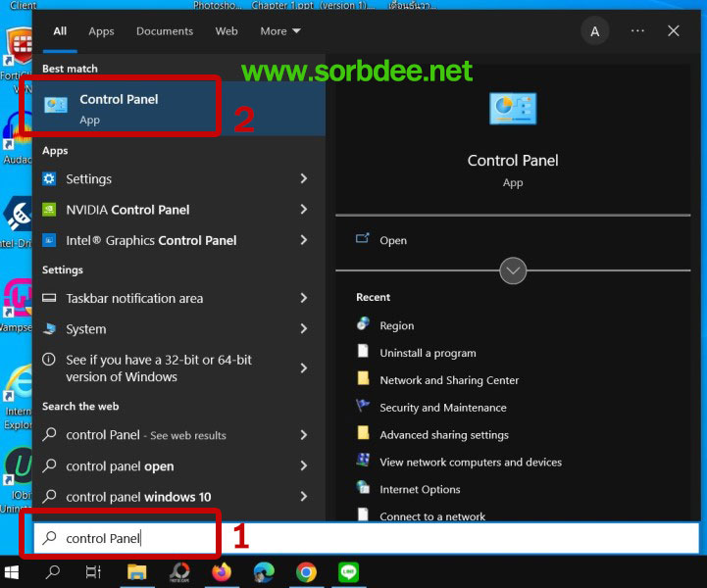
Task: Click the user account avatar A
Action: [x=595, y=31]
